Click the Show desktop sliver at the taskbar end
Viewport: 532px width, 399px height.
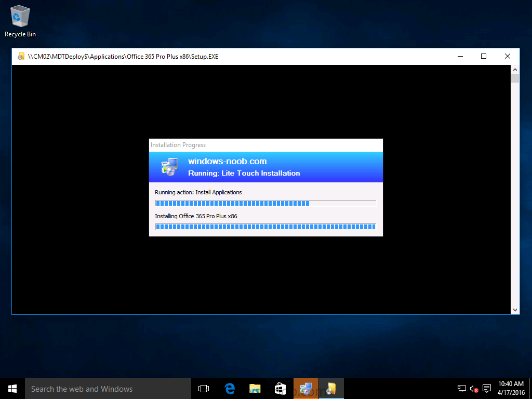[x=530, y=389]
